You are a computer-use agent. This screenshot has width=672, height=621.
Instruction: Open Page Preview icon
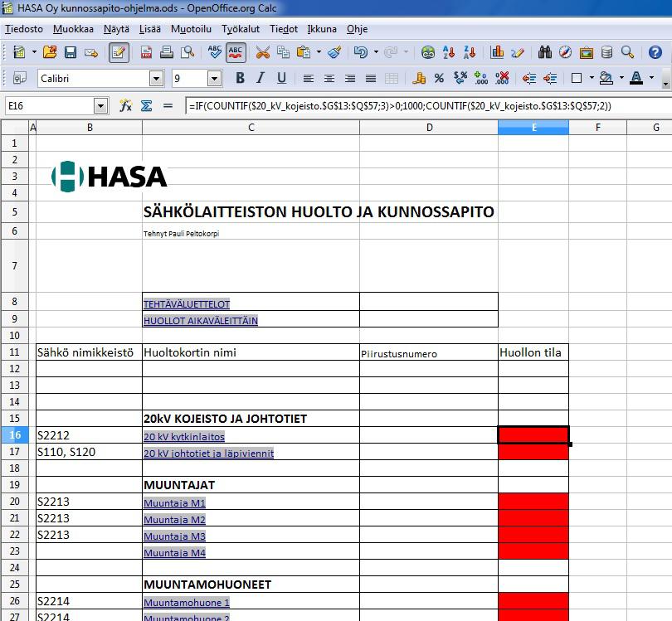coord(187,52)
